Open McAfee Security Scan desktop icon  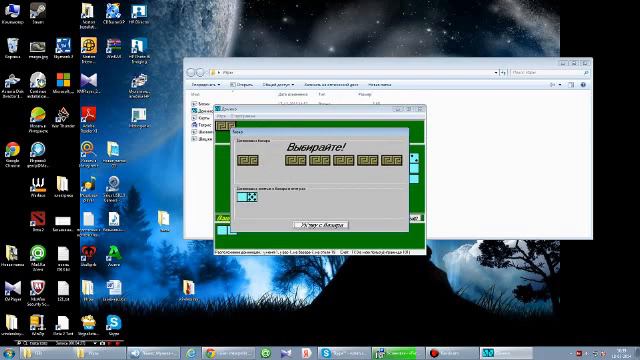point(38,293)
